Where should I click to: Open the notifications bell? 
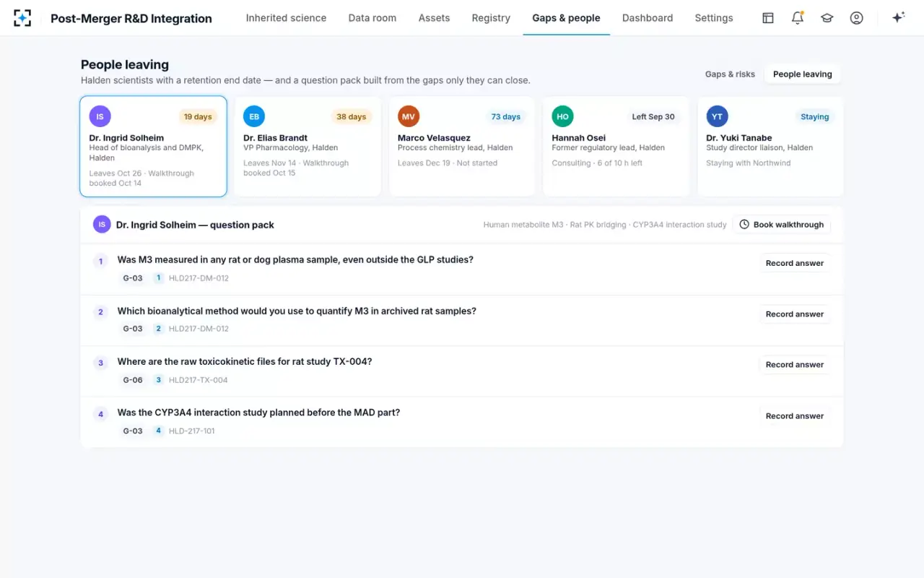(x=798, y=18)
